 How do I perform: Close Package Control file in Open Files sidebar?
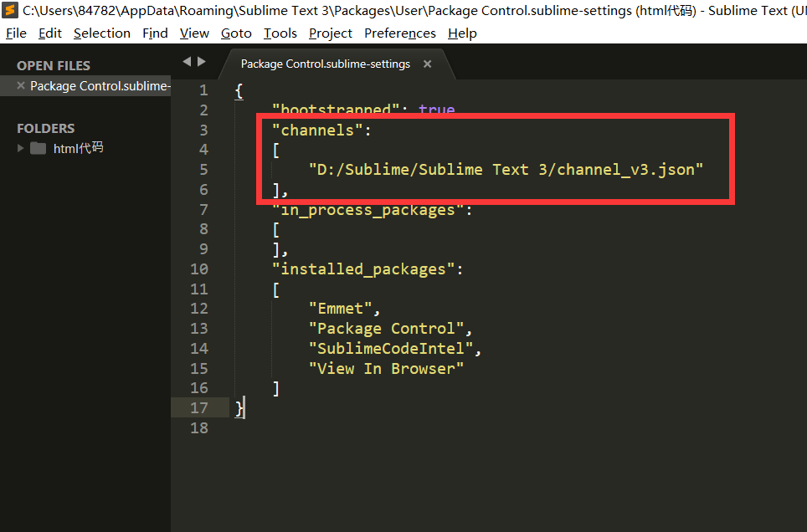click(21, 85)
